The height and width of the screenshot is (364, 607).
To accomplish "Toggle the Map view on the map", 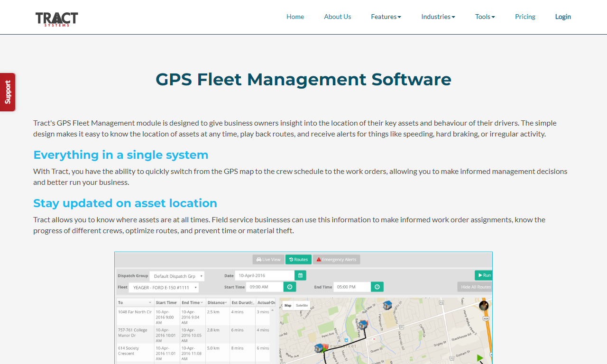I will click(288, 305).
